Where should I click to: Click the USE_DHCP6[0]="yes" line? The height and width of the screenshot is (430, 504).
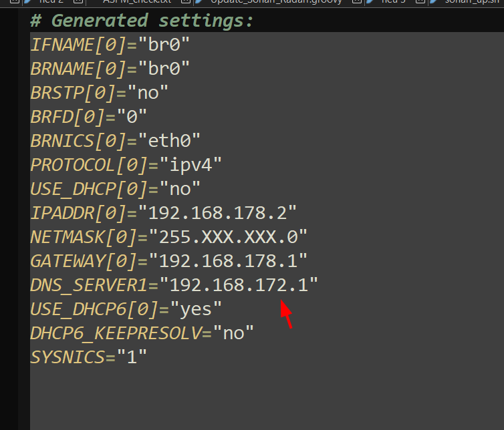pos(126,309)
